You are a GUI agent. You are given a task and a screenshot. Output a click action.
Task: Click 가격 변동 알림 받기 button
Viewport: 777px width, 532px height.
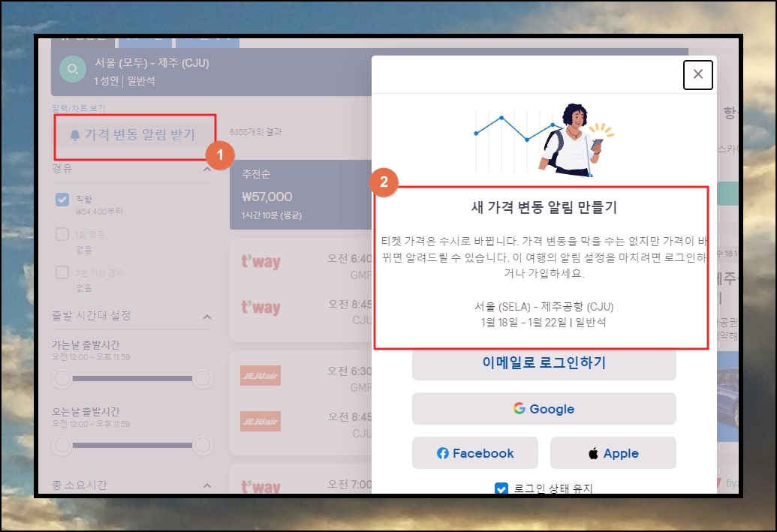pos(135,135)
